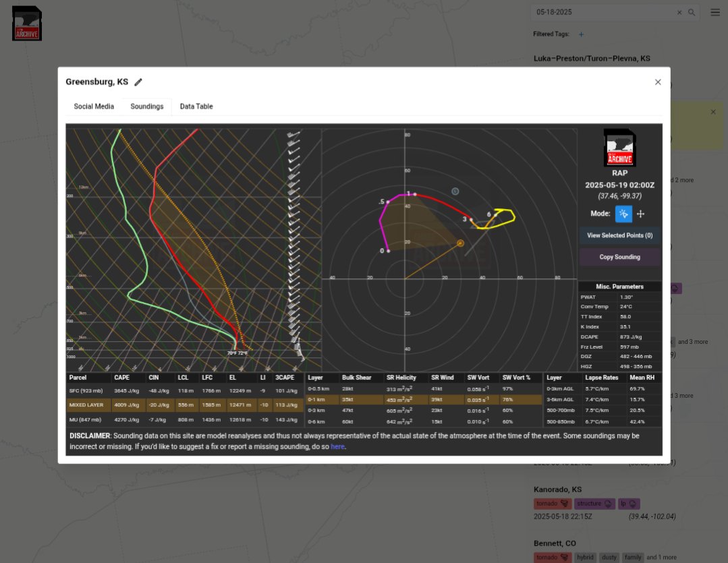Click the Copy Sounding button
Viewport: 728px width, 563px height.
tap(619, 257)
